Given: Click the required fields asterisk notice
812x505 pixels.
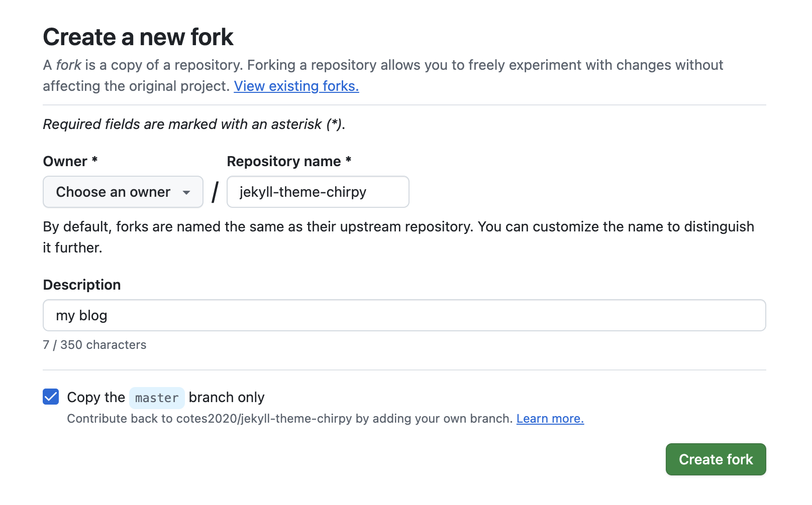Looking at the screenshot, I should click(x=194, y=124).
